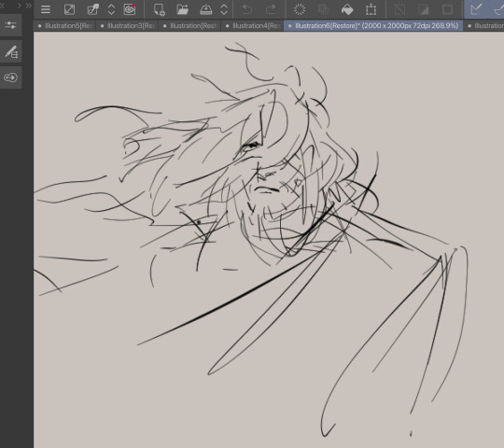
Task: Click the Fill bucket icon
Action: (347, 9)
